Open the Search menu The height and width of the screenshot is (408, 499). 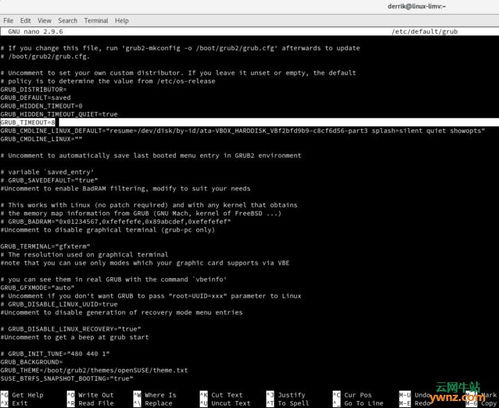pyautogui.click(x=68, y=21)
